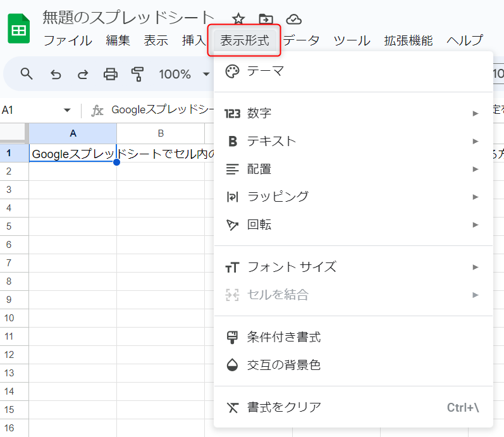The height and width of the screenshot is (437, 504).
Task: Click the conditional formatting paint icon
Action: click(x=232, y=337)
